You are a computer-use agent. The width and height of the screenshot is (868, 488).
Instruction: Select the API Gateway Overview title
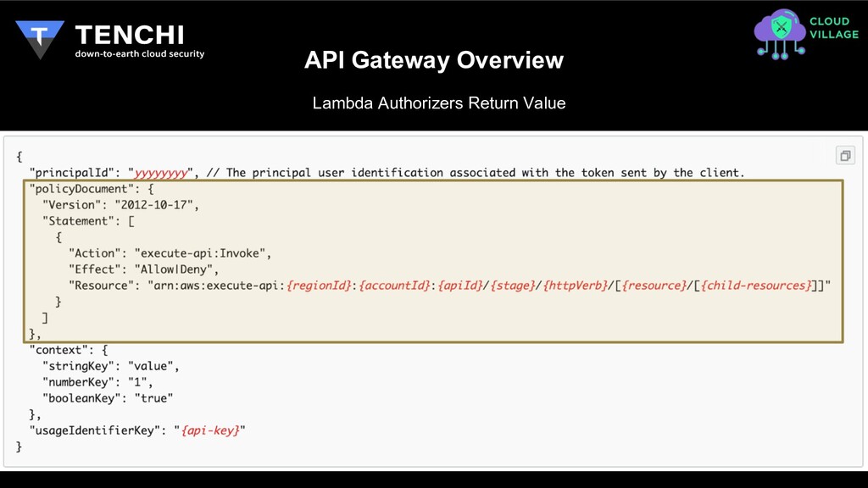point(434,60)
